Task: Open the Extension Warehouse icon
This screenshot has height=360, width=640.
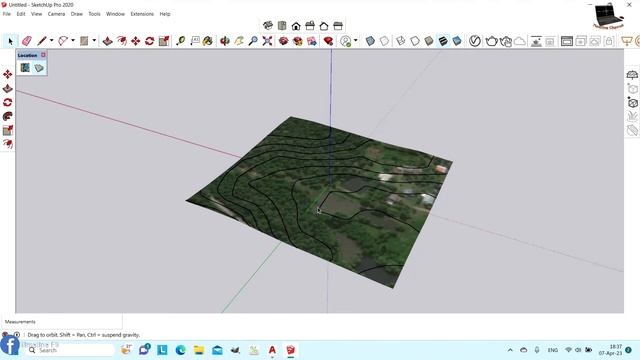Action: pos(298,41)
